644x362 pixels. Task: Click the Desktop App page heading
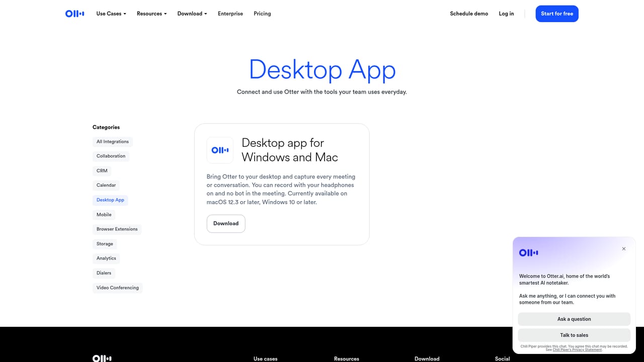[322, 70]
